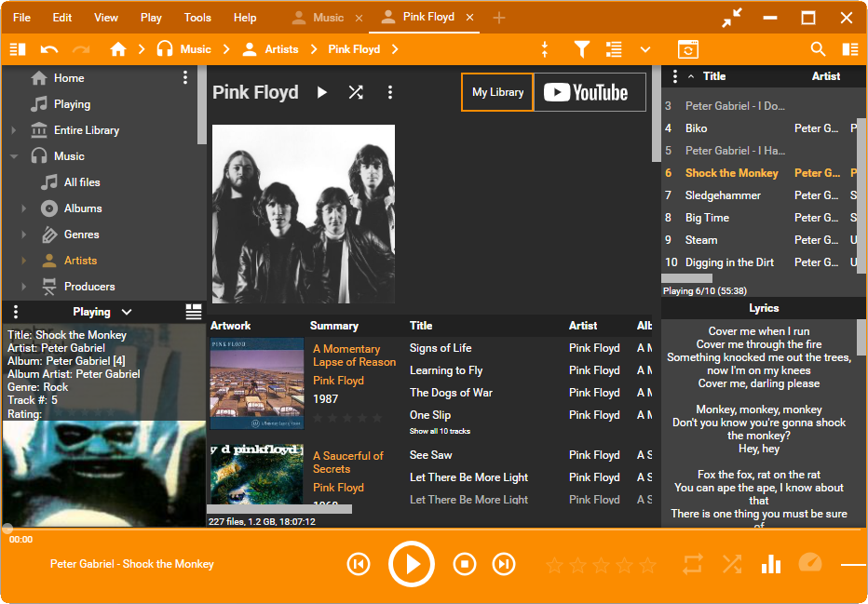Shuffle Pink Floyd tracks from the artist header
Screen dimensions: 868x604
(356, 92)
